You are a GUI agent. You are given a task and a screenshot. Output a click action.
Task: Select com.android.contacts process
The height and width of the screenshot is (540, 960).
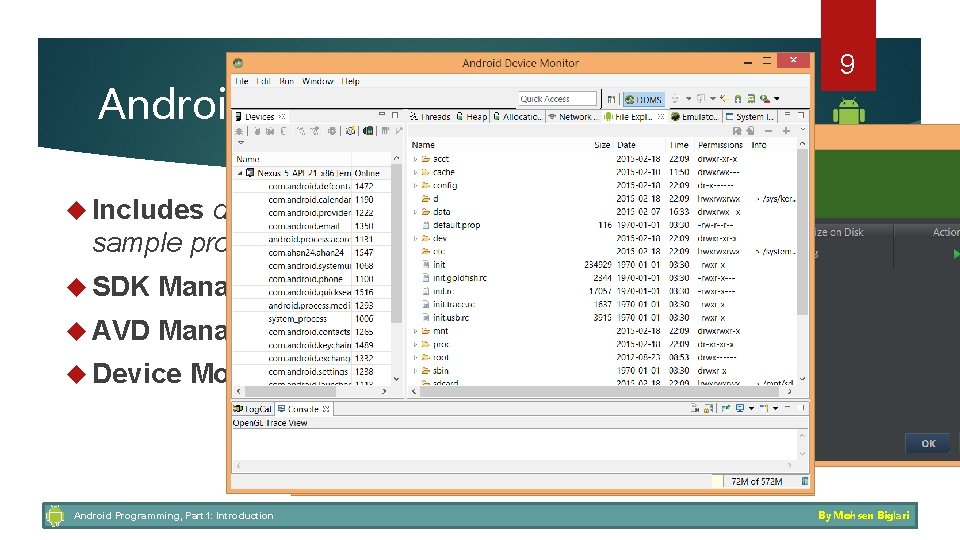tap(309, 332)
